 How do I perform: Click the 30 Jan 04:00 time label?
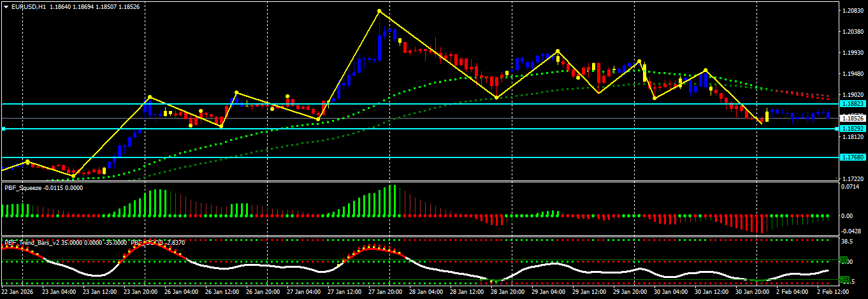pos(670,291)
